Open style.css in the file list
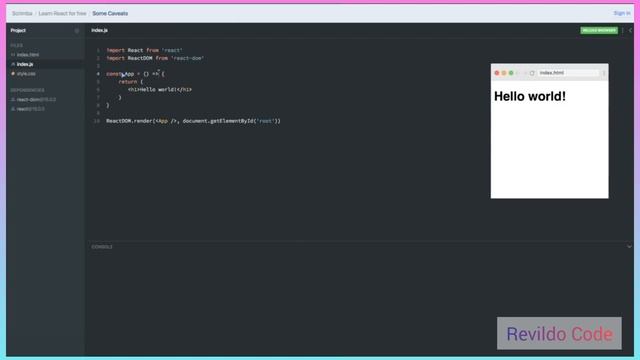The width and height of the screenshot is (640, 360). [x=26, y=74]
